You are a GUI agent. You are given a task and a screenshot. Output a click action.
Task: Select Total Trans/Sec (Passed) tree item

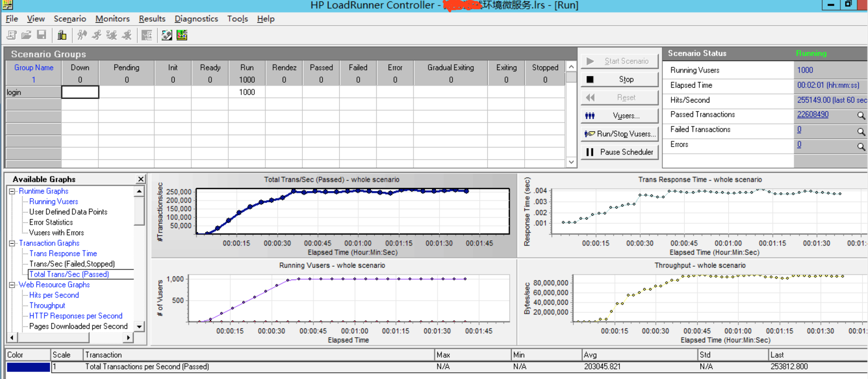click(69, 274)
